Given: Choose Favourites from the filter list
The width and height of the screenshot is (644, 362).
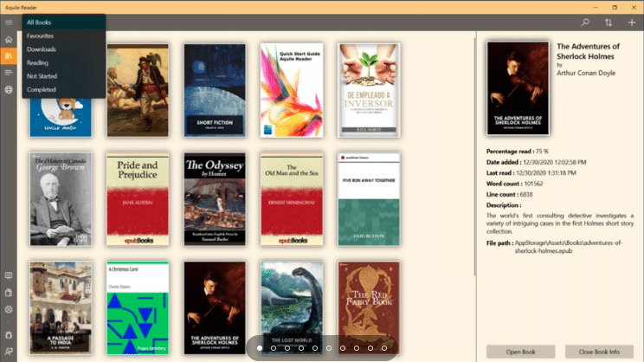Looking at the screenshot, I should pos(40,36).
